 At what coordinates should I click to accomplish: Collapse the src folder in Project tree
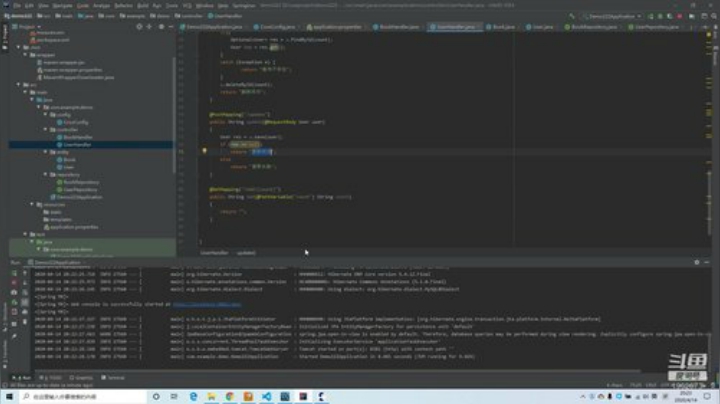pos(18,85)
